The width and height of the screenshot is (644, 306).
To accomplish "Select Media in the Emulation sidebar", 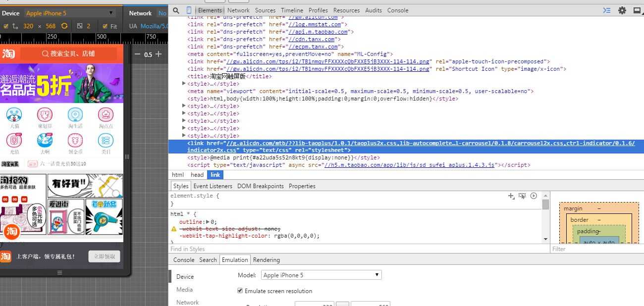I will [184, 290].
